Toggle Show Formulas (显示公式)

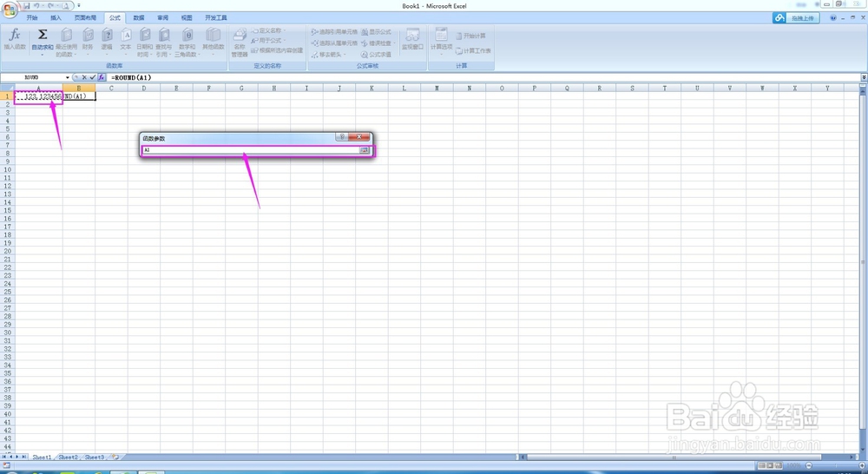click(x=377, y=32)
